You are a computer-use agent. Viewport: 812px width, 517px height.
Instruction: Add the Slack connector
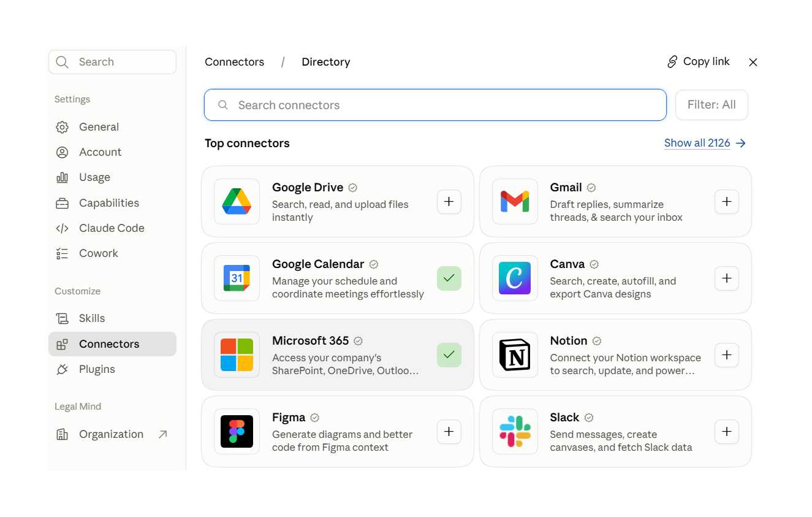(727, 432)
